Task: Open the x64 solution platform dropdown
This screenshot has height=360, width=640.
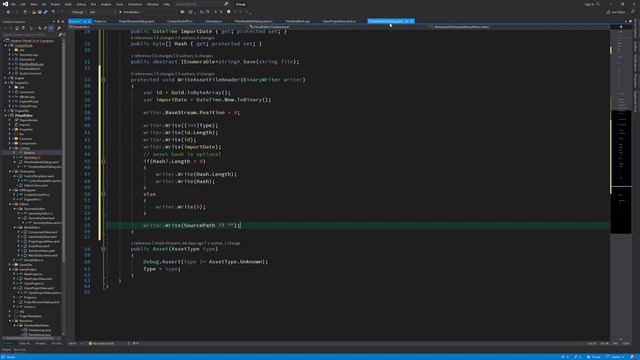Action: click(102, 12)
